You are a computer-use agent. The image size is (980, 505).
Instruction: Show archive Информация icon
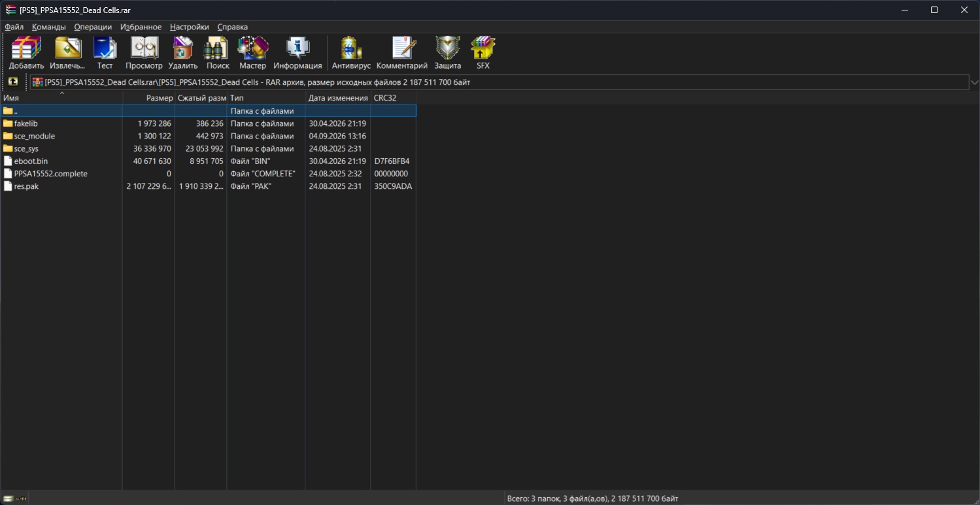pos(297,53)
